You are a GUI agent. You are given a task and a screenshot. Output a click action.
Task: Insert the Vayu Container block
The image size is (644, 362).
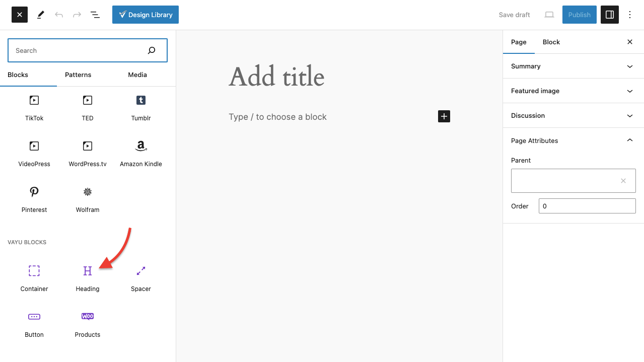(34, 277)
